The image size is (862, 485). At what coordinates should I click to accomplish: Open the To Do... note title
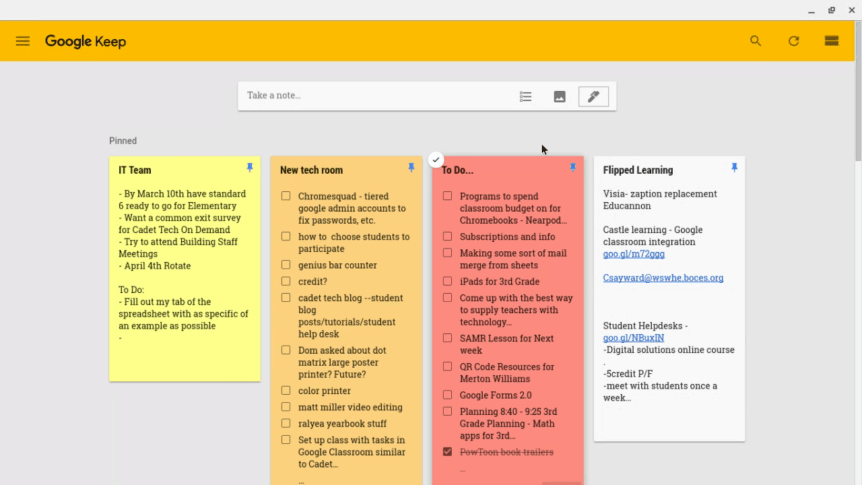click(x=457, y=170)
